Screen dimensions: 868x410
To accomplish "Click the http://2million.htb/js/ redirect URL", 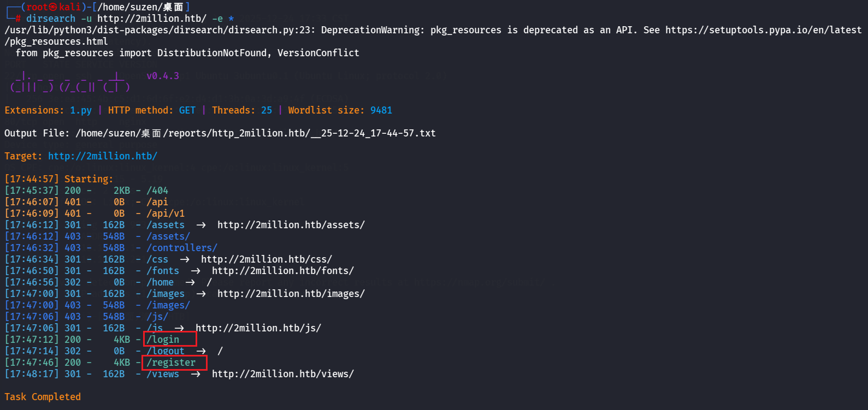I will coord(258,328).
